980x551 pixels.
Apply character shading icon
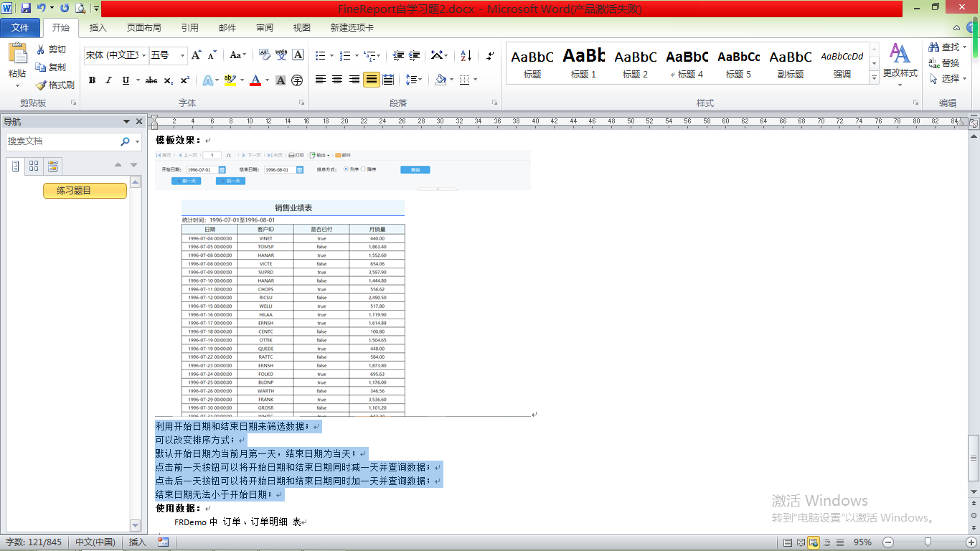[x=281, y=80]
